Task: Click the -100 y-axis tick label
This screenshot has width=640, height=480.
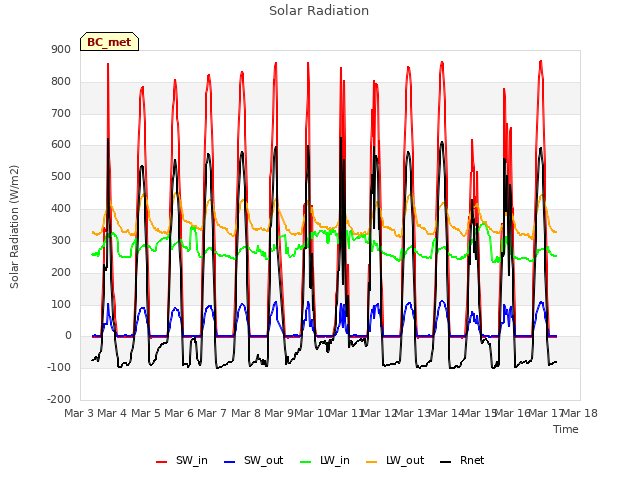Action: pyautogui.click(x=59, y=367)
